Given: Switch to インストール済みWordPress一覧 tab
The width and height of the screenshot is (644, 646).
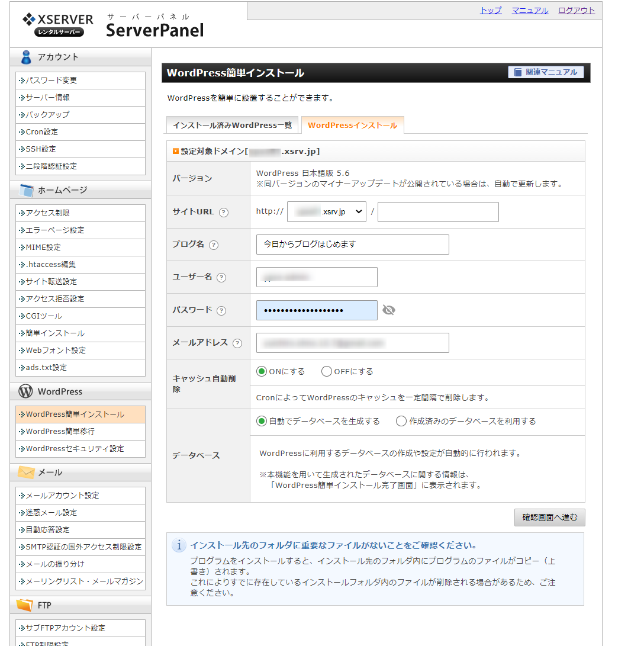Looking at the screenshot, I should [232, 125].
